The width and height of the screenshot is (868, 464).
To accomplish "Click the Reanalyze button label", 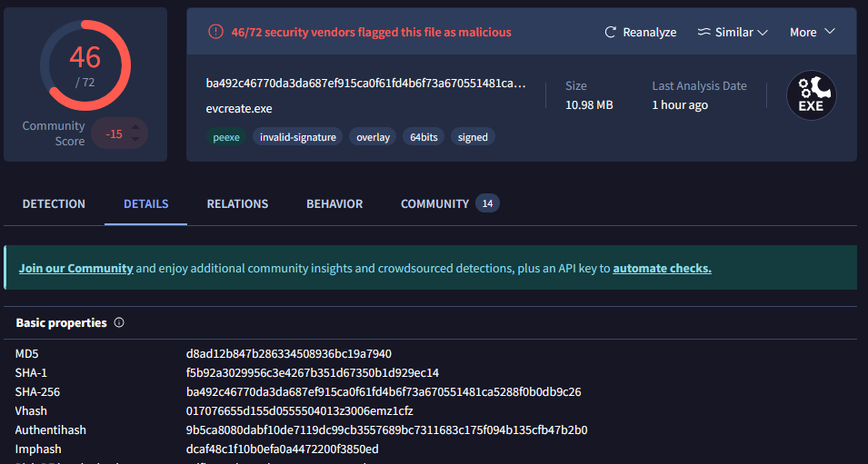I will (x=649, y=33).
